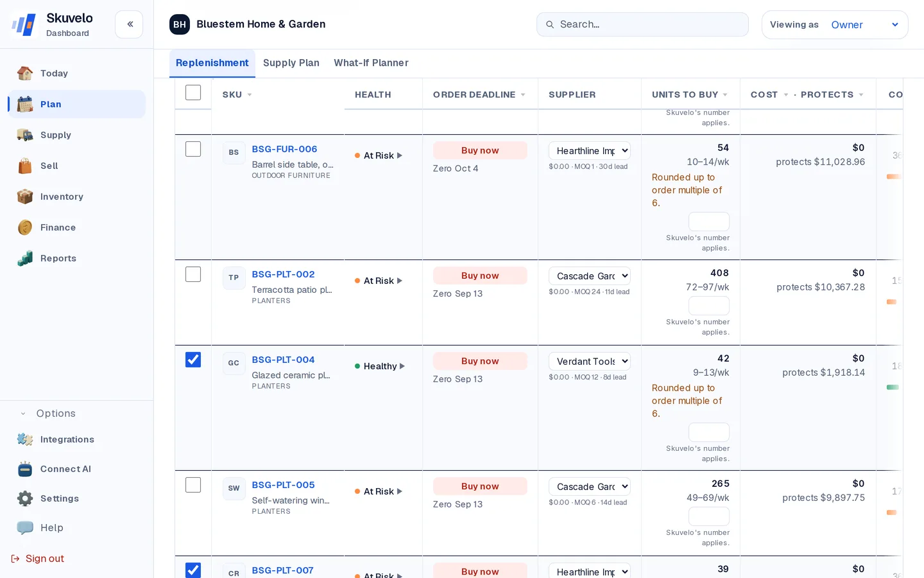Click the Inventory box icon
The width and height of the screenshot is (924, 578).
[x=25, y=197]
